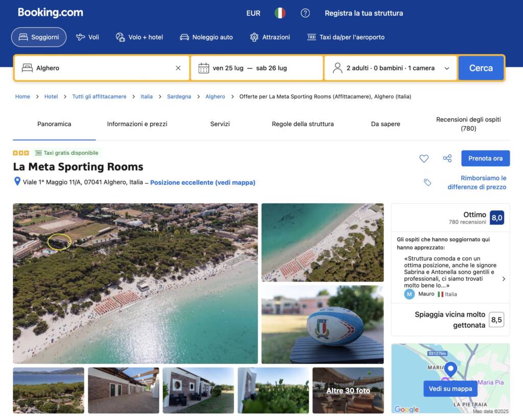Open the Posizione eccellente map link
Viewport: 523px width, 420px height.
[x=202, y=182]
